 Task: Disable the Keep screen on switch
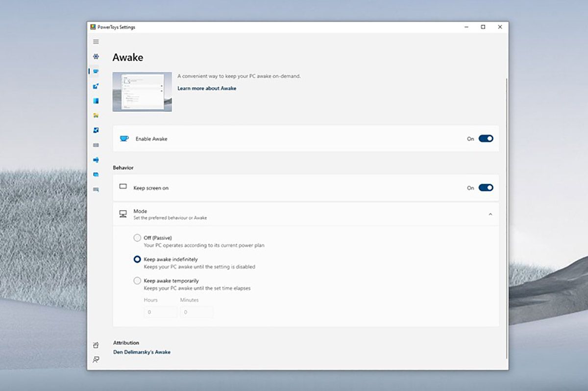[x=486, y=188]
